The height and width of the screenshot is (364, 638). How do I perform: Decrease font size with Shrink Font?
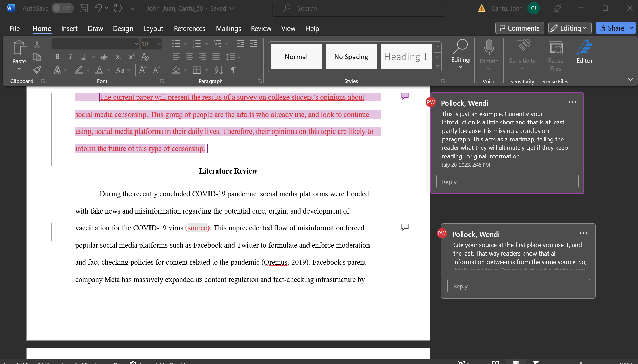[156, 70]
